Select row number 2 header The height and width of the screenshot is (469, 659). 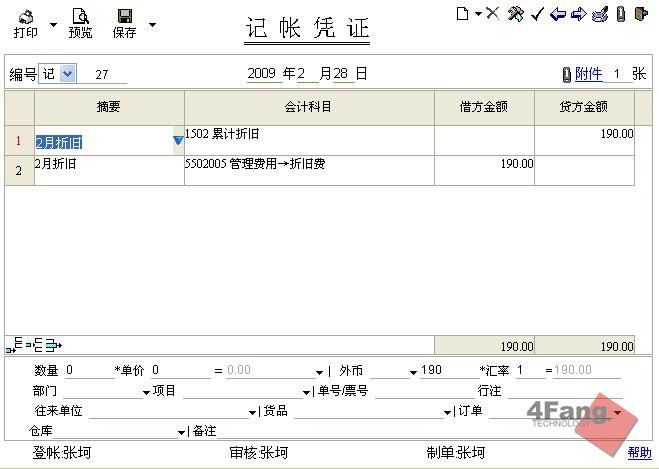point(19,171)
